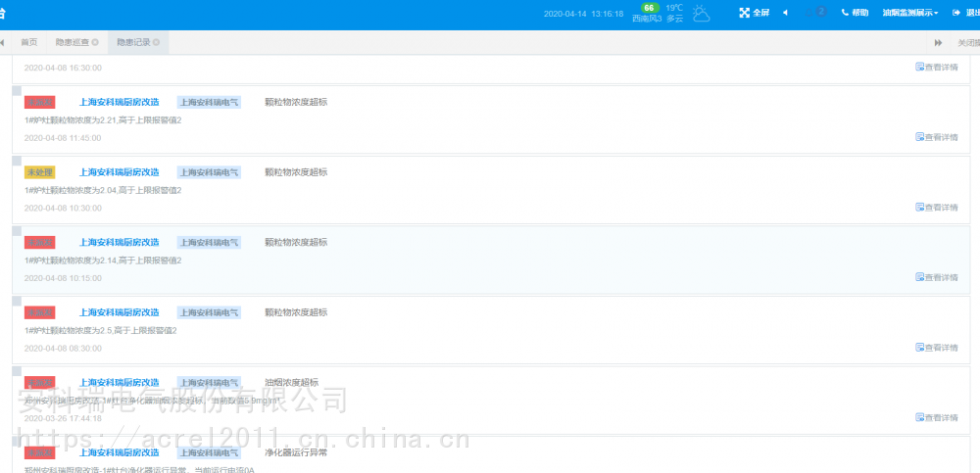Viewport: 980px width, 473px height.
Task: Click the cloudy weather icon
Action: (702, 13)
